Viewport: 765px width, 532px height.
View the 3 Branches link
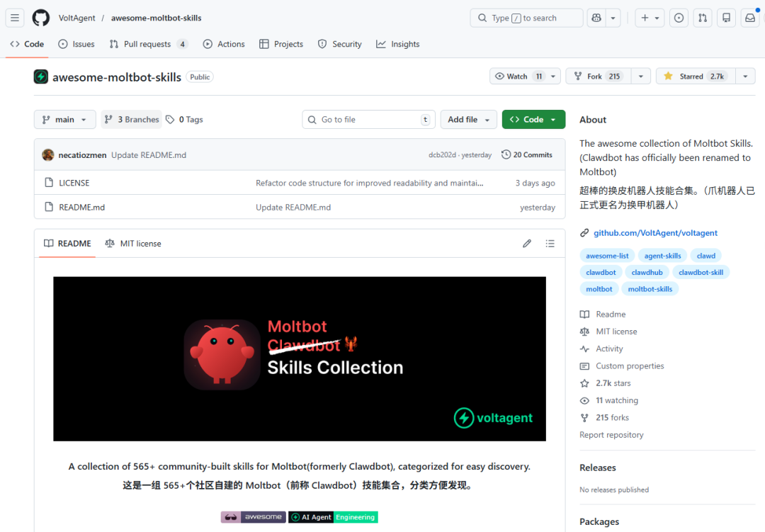[x=132, y=120]
